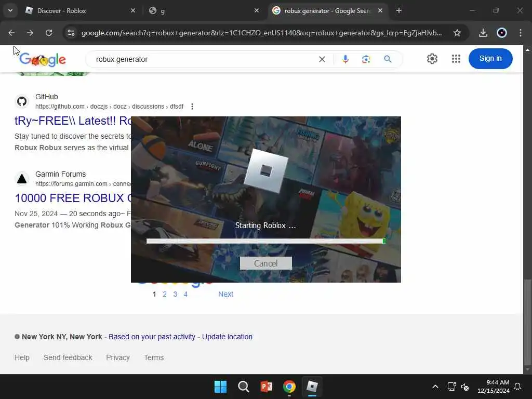Open Google quick settings gear
The height and width of the screenshot is (399, 532).
pos(432,59)
